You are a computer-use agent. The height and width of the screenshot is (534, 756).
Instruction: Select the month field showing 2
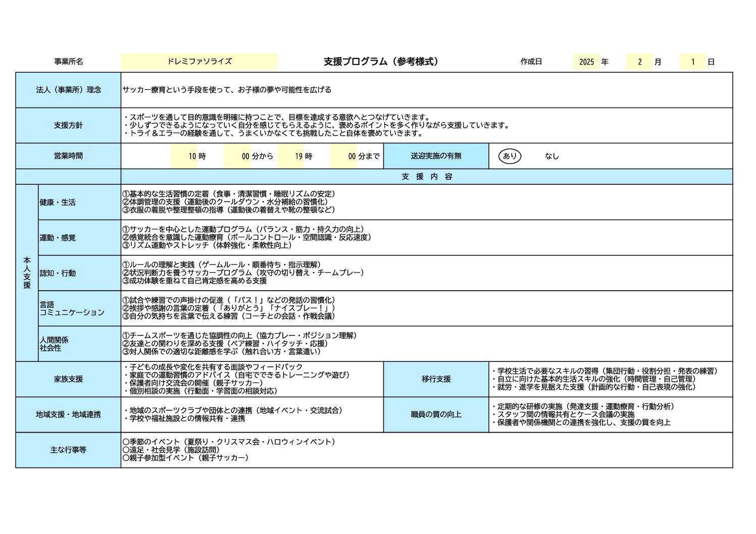[639, 62]
